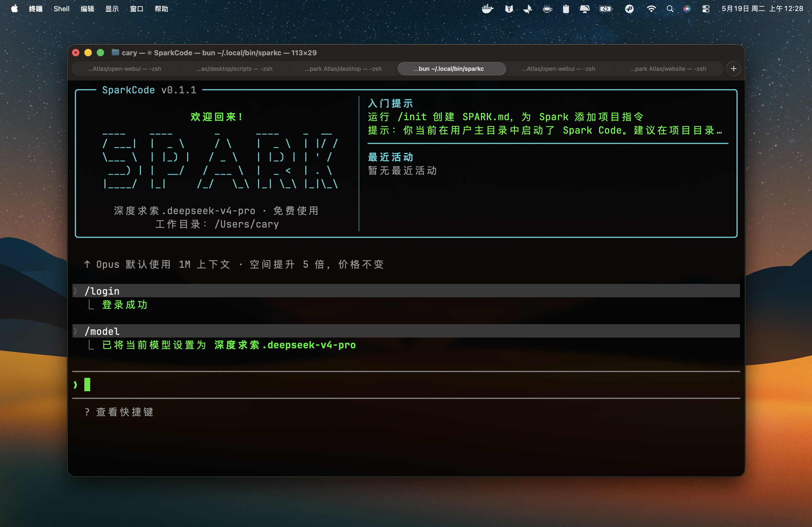
Task: Switch to first Atlas/open-webui zsh tab
Action: coord(125,68)
